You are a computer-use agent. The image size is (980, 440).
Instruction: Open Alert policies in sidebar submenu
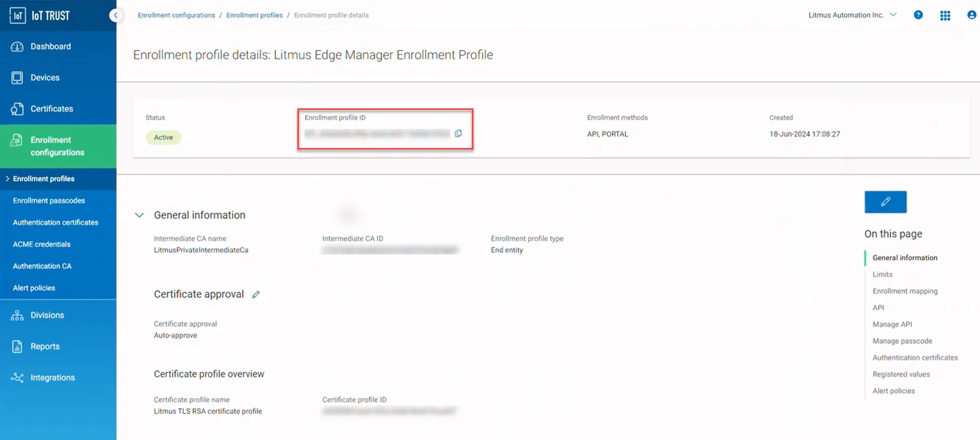tap(34, 288)
